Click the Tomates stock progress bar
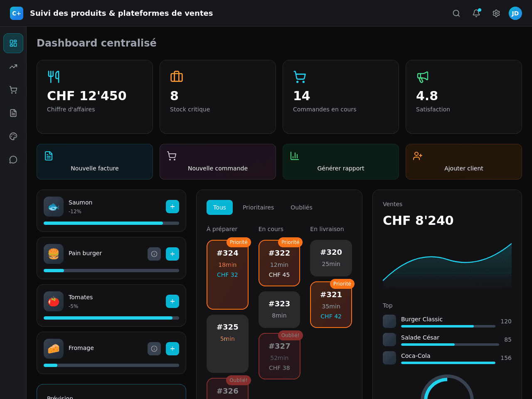Viewport: 532px width, 399px height. [x=111, y=318]
